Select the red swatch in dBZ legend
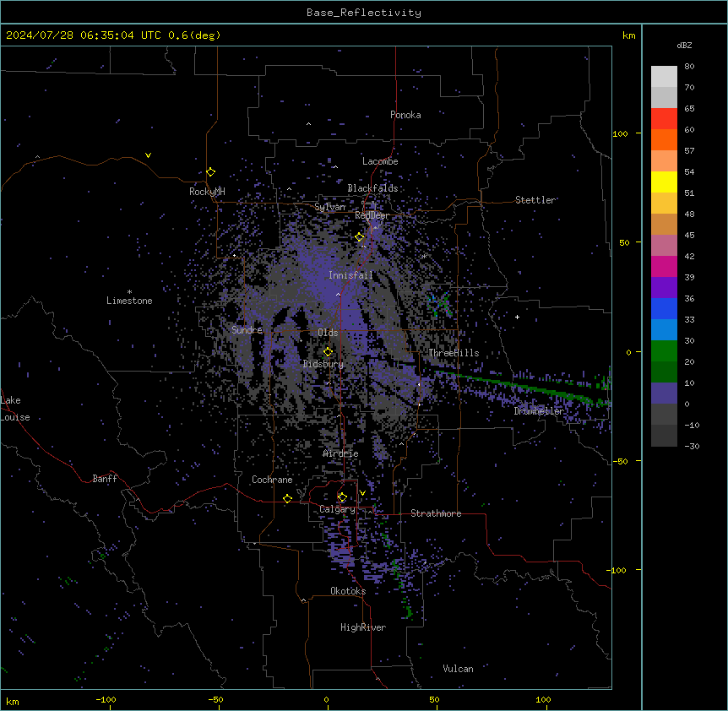Screen dimensions: 728x711 664,118
